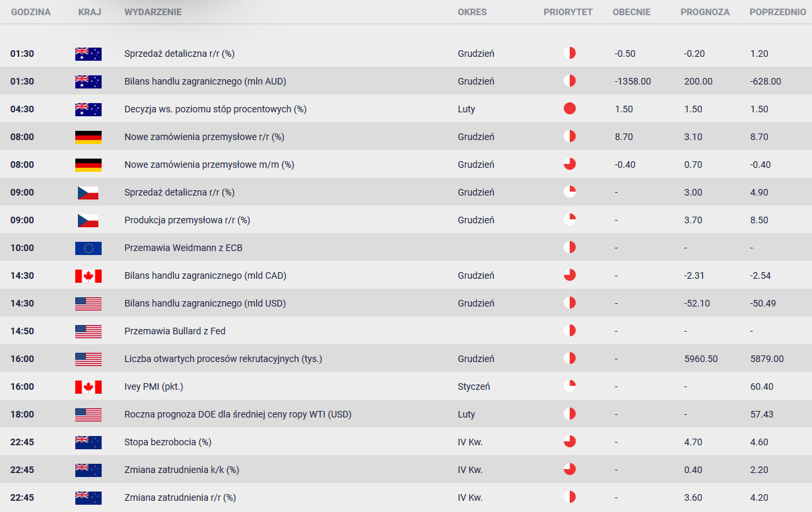Open event Decyzja ws. poziomu stóp procentowych
The width and height of the screenshot is (812, 512).
click(x=215, y=109)
